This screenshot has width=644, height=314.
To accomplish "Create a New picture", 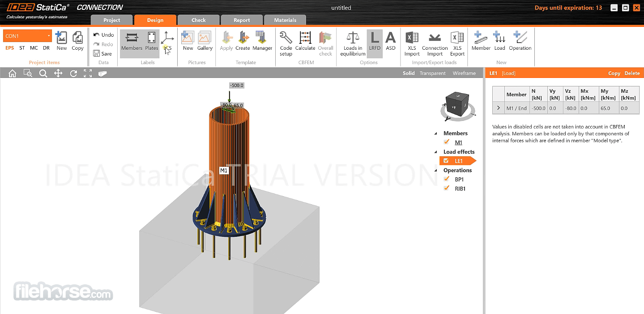I will [x=188, y=41].
